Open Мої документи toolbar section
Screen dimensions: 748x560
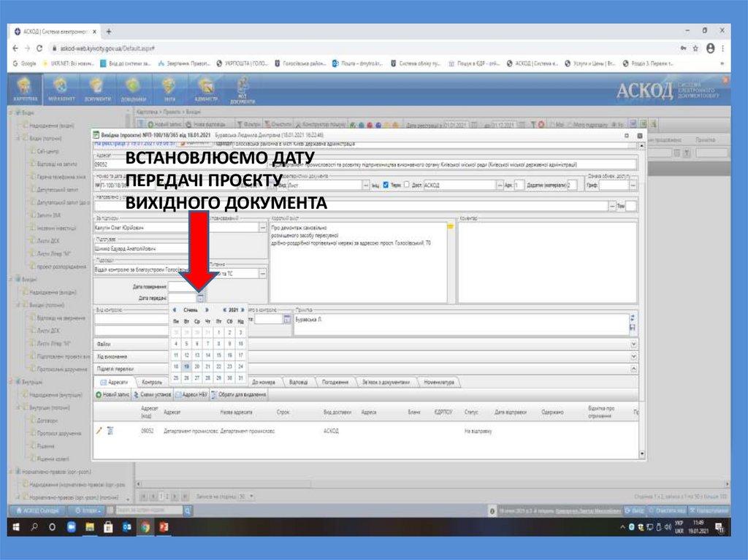pos(243,91)
